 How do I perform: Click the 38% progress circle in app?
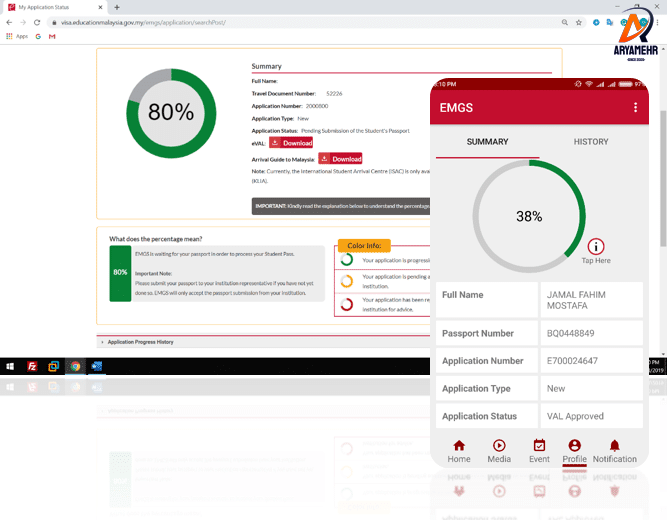tap(529, 216)
